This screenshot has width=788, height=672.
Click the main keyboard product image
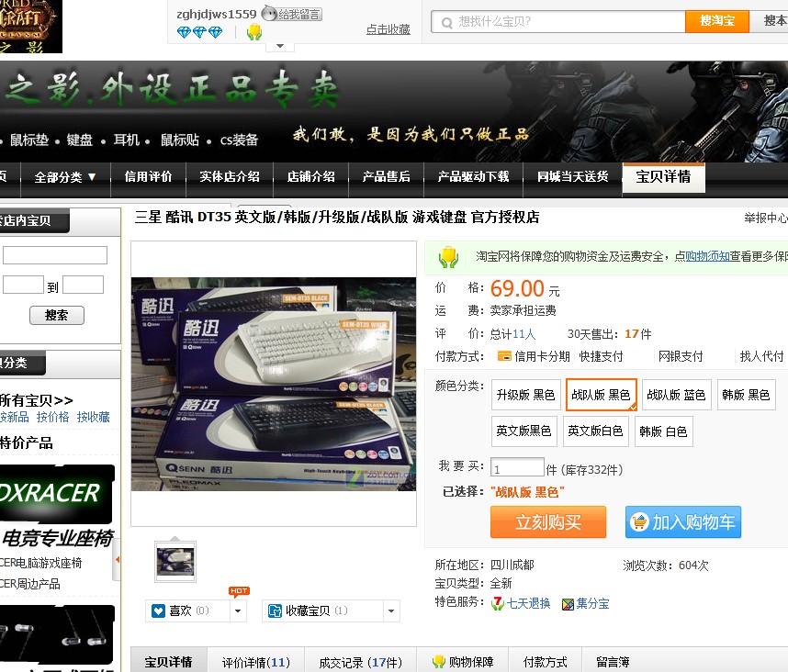click(x=274, y=385)
